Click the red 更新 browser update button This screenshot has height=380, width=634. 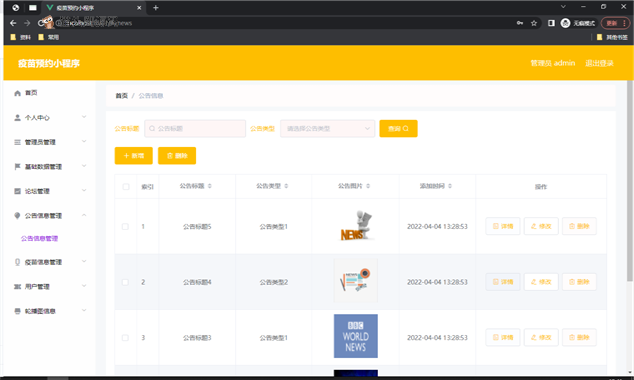pyautogui.click(x=615, y=23)
